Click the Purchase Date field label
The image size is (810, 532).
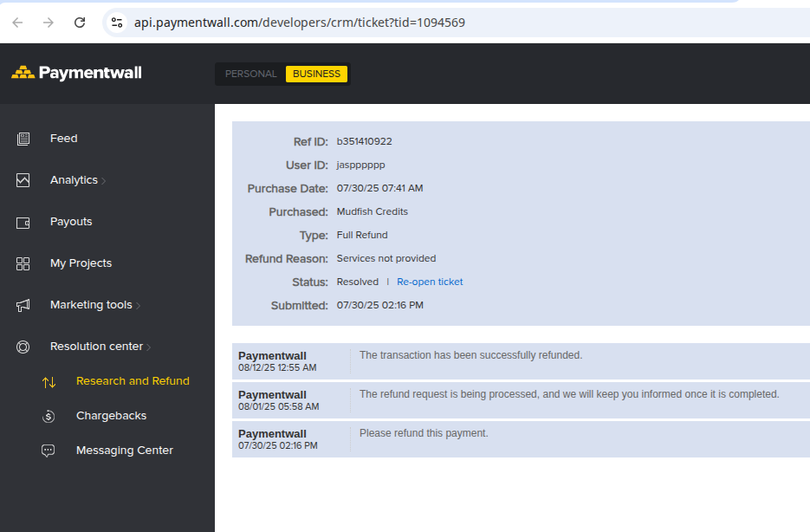(288, 189)
